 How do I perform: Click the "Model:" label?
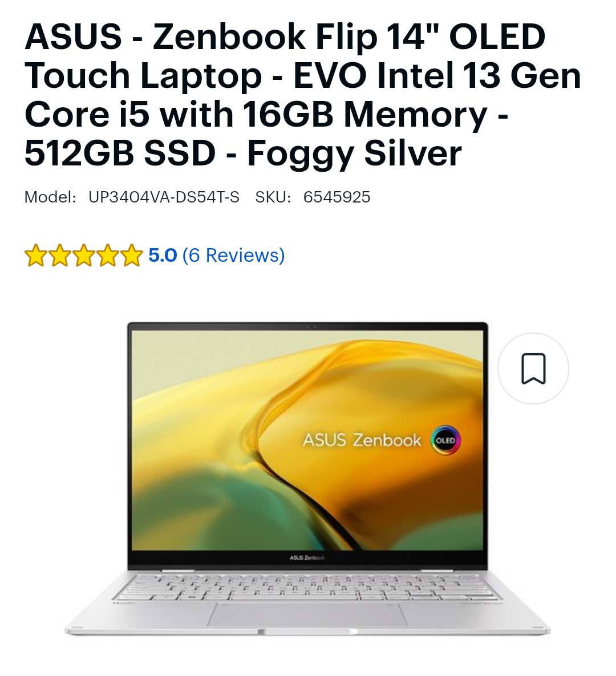point(50,197)
